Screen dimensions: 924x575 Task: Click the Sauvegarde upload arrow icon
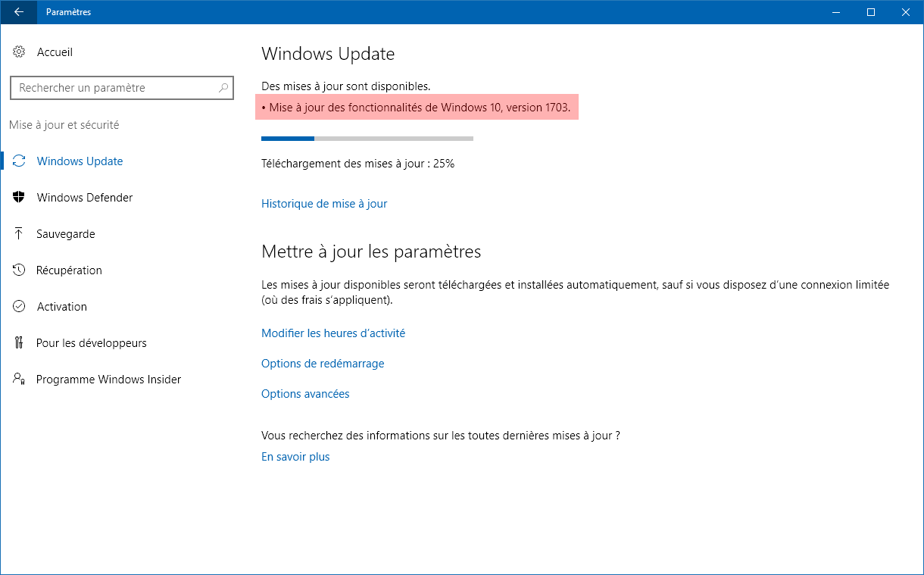pyautogui.click(x=19, y=234)
